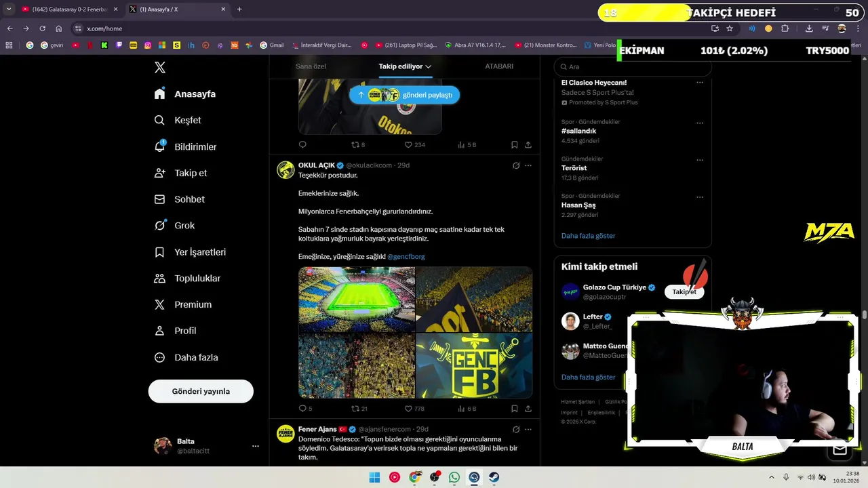Share the OKUL AÇIK post
868x488 pixels.
(x=528, y=409)
